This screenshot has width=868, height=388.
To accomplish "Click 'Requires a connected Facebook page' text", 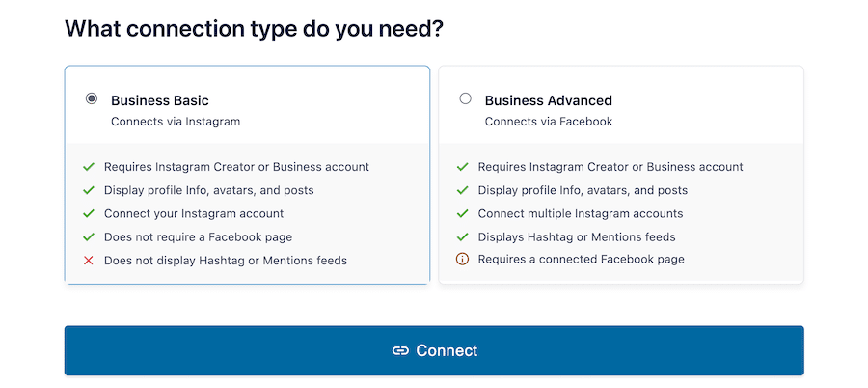I will [x=581, y=260].
